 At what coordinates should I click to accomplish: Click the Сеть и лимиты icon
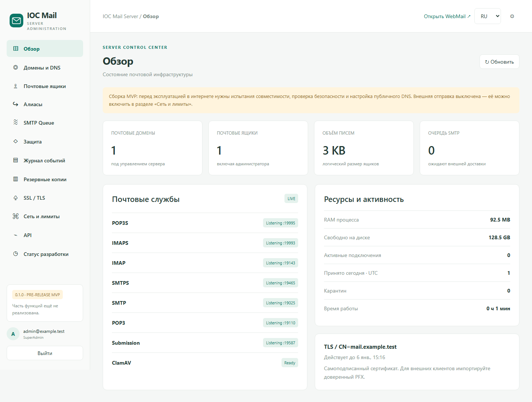point(16,216)
